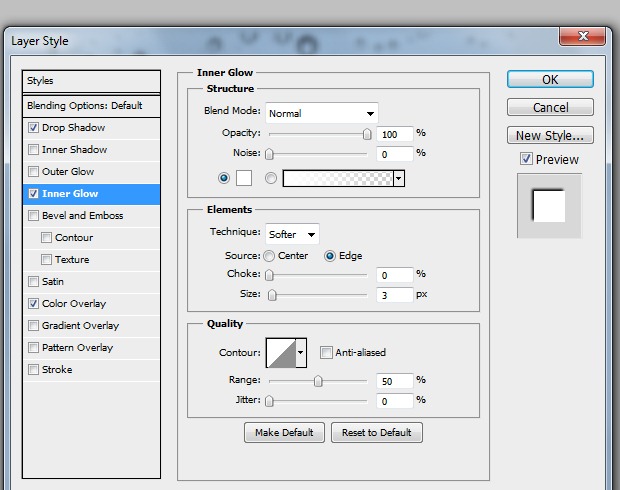Uncheck the Inner Glow checkbox

33,193
